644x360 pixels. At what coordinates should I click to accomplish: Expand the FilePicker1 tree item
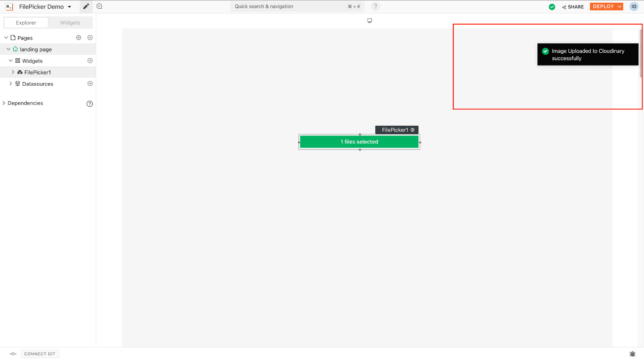coord(13,72)
